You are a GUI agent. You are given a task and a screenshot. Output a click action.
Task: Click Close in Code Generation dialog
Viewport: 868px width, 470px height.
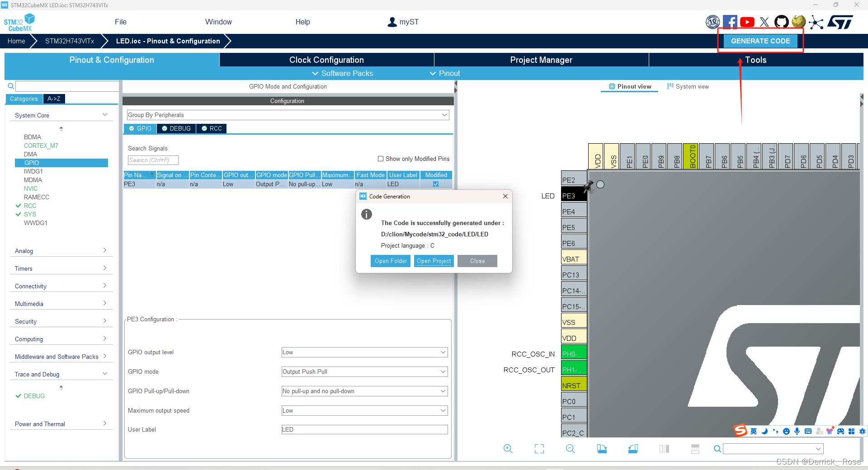477,261
